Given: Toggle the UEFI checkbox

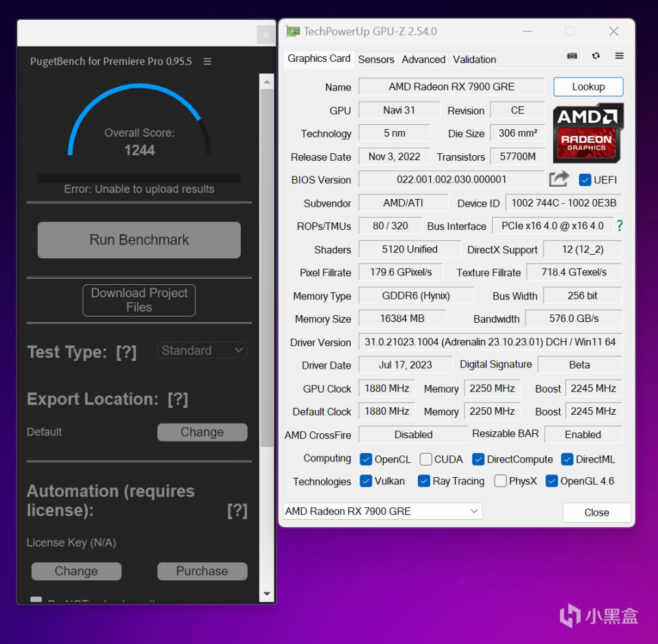Looking at the screenshot, I should 585,180.
